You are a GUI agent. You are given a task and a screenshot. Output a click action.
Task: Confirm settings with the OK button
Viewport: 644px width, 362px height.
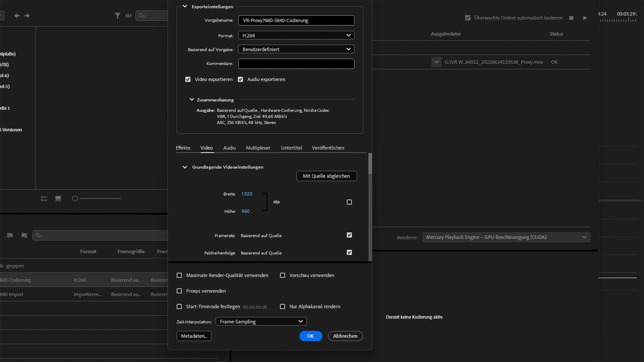[311, 336]
